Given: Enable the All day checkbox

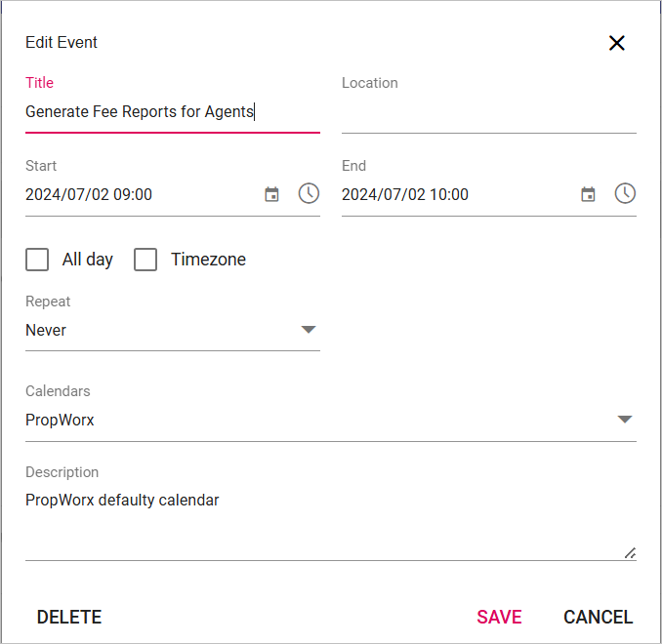Looking at the screenshot, I should coord(37,260).
